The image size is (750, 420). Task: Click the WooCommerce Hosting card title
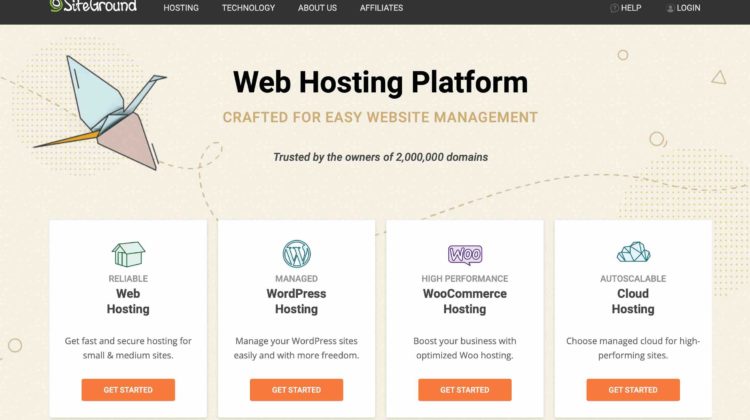pos(465,301)
